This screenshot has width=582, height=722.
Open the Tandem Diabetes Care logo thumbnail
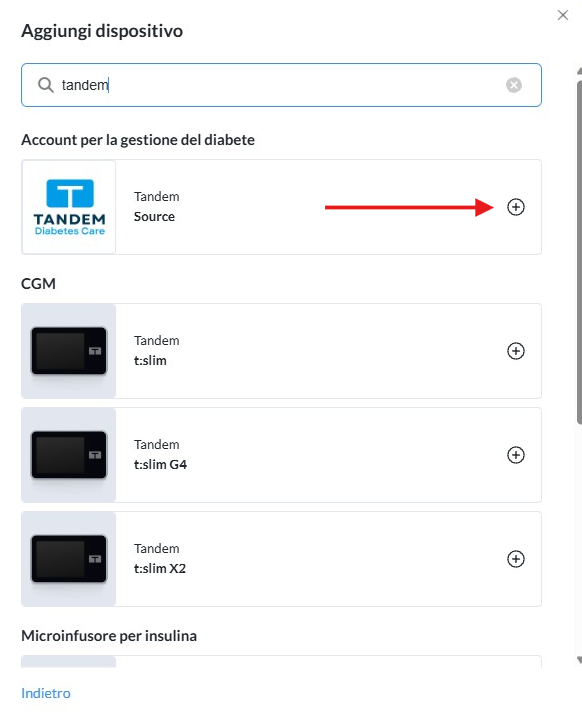[x=69, y=207]
